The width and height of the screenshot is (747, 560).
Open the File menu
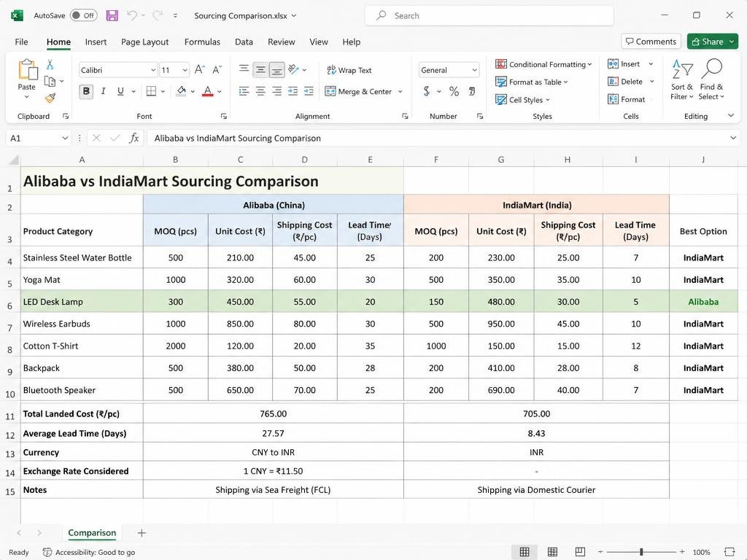point(21,42)
